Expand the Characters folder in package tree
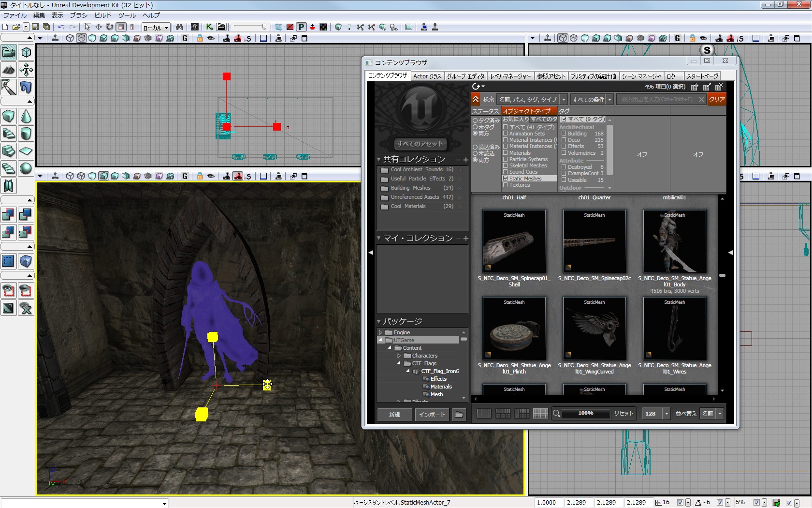812x508 pixels. tap(399, 356)
